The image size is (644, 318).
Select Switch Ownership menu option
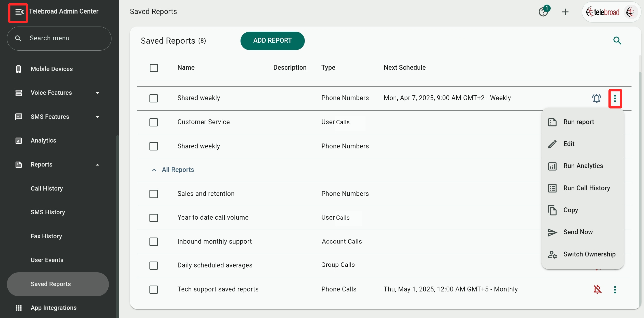click(589, 254)
